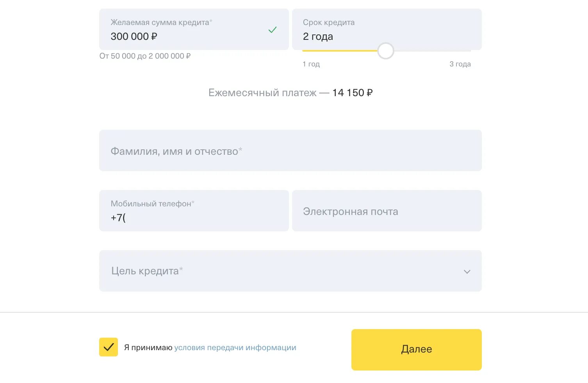The width and height of the screenshot is (588, 383).
Task: Click the 1 год slider label
Action: click(311, 64)
